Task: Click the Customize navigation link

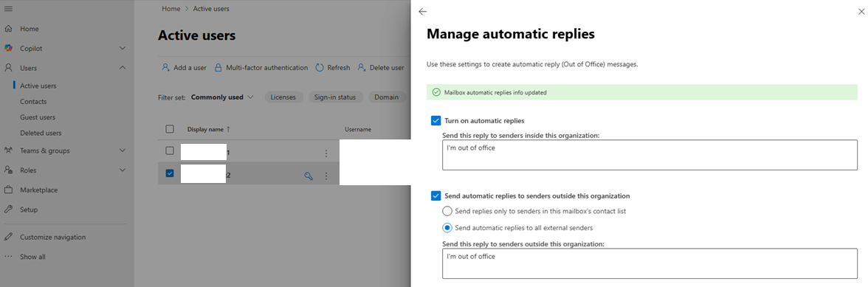Action: coord(52,237)
